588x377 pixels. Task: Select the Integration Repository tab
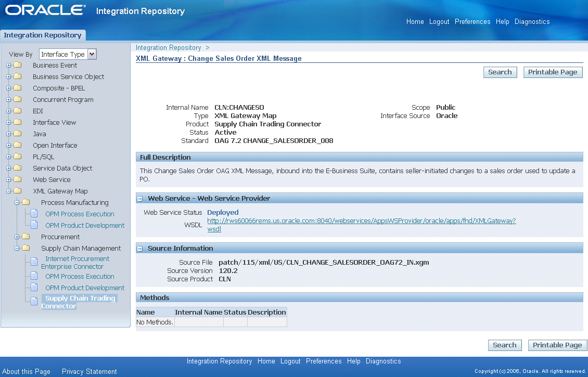point(42,35)
